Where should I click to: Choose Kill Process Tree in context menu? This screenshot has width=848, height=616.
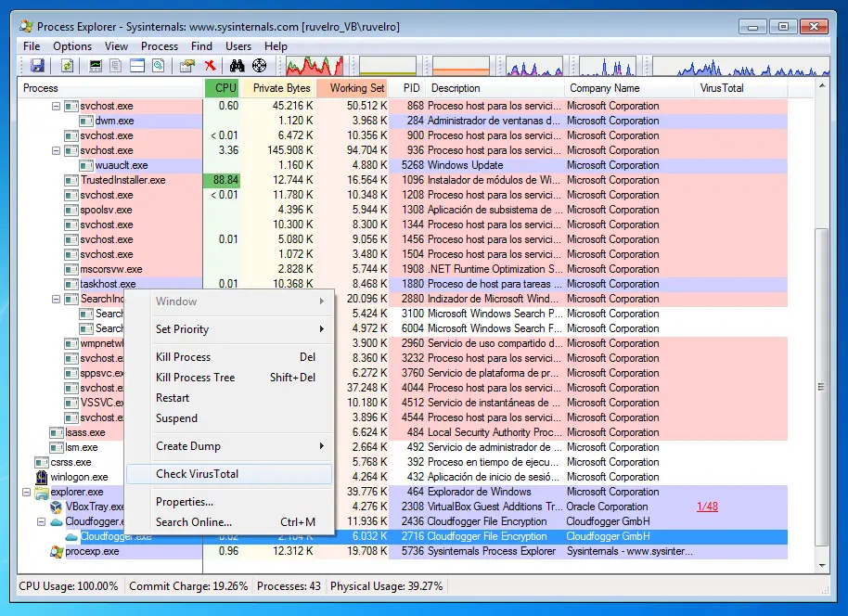tap(230, 378)
